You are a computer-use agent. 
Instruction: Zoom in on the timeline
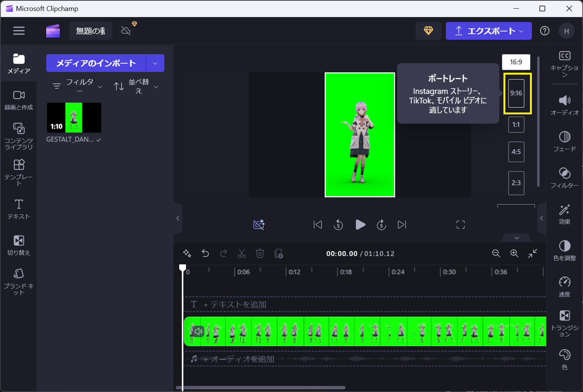[x=514, y=253]
